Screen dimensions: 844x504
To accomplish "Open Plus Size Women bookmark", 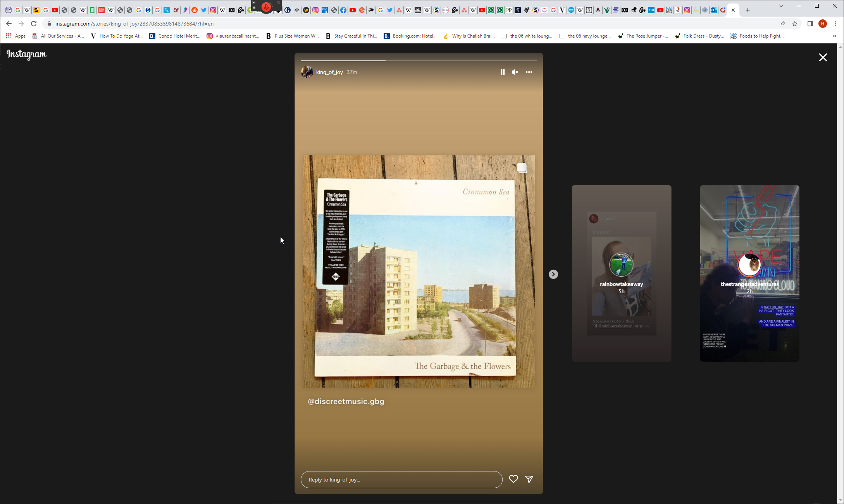I will (x=292, y=36).
